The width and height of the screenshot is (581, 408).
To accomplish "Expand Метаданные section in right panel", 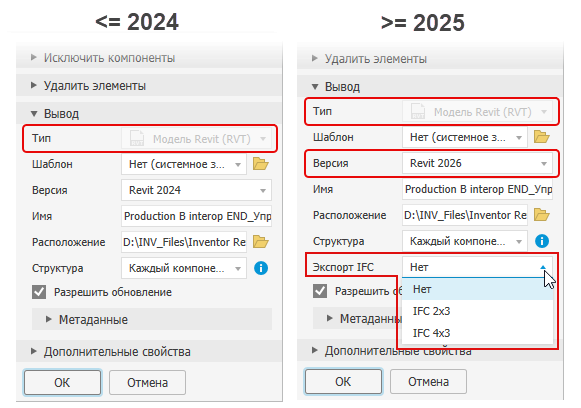I will click(x=357, y=318).
